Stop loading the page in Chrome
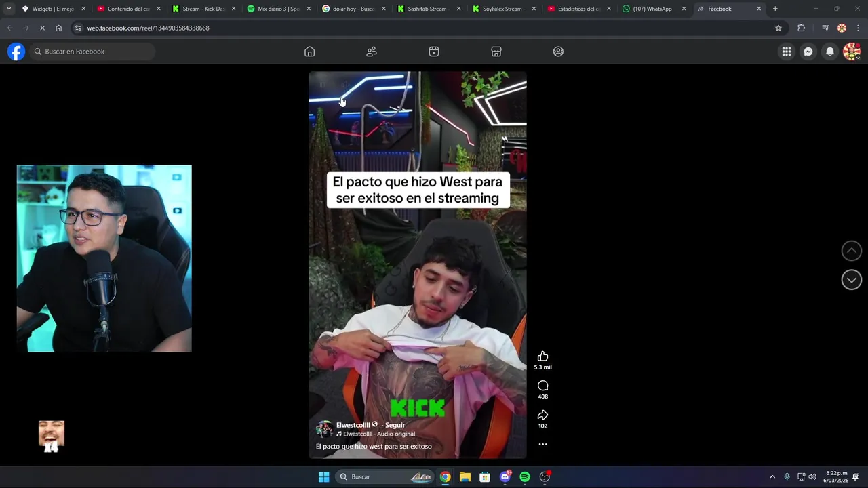This screenshot has width=868, height=488. [42, 28]
